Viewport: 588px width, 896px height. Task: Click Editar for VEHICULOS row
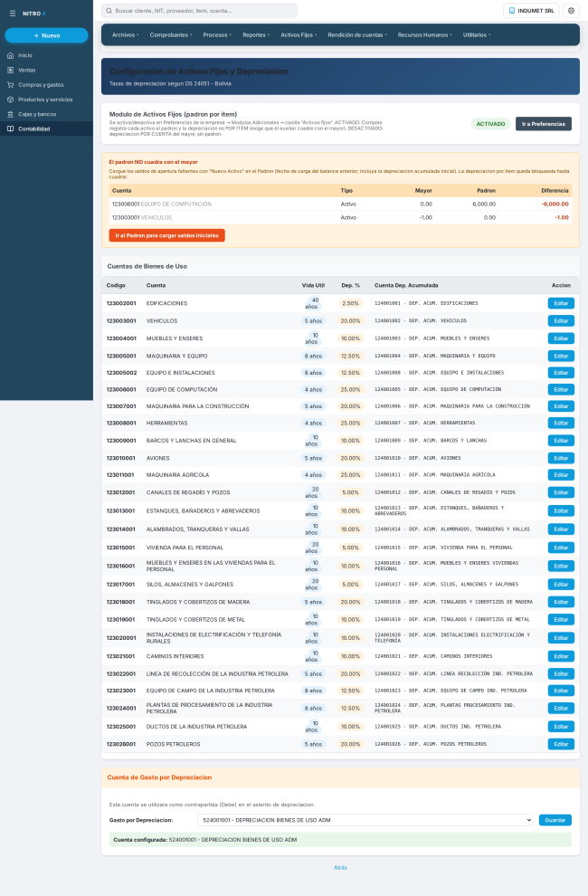tap(561, 321)
